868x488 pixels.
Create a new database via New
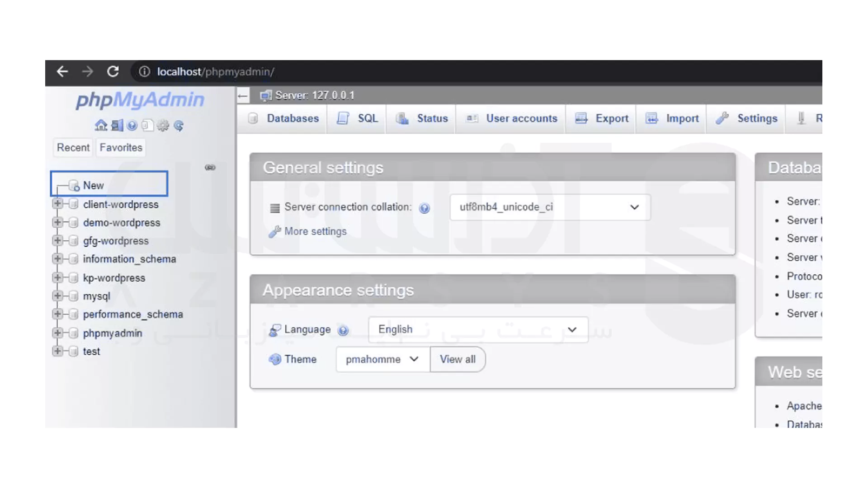pos(93,185)
